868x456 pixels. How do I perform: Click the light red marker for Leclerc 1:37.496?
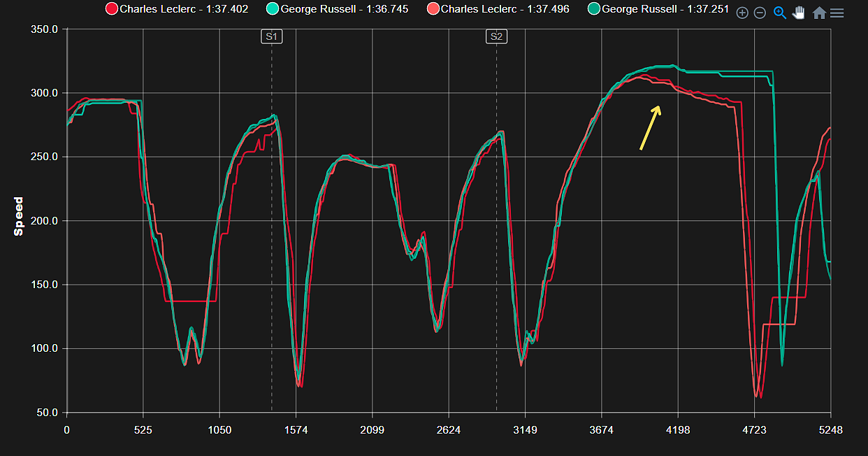pos(432,9)
